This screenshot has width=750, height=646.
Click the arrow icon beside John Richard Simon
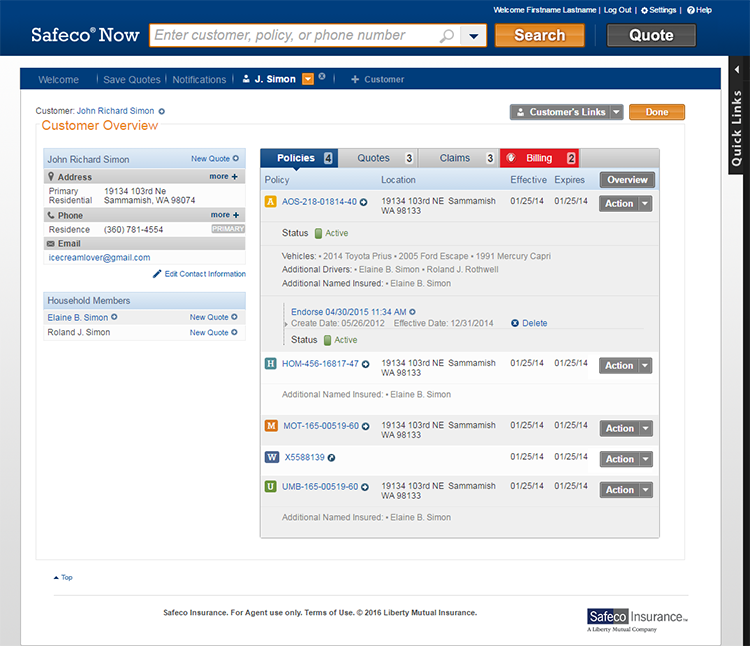162,111
